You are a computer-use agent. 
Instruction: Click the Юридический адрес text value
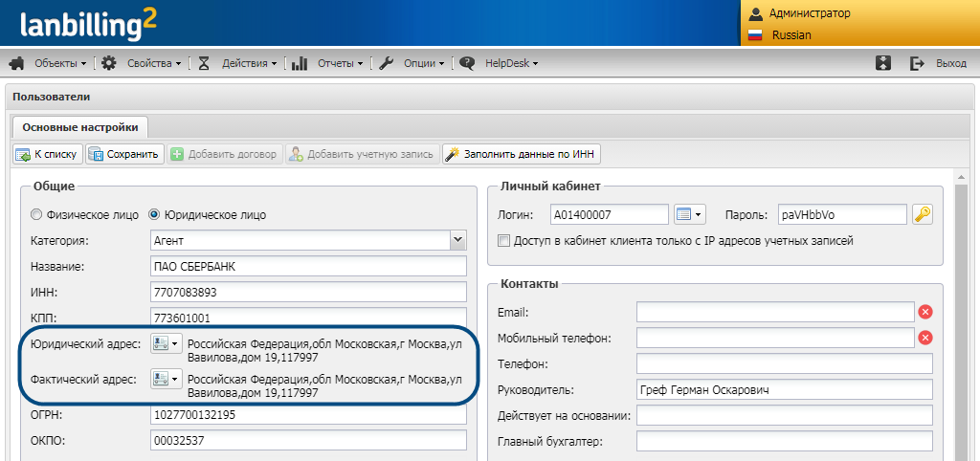[x=325, y=352]
